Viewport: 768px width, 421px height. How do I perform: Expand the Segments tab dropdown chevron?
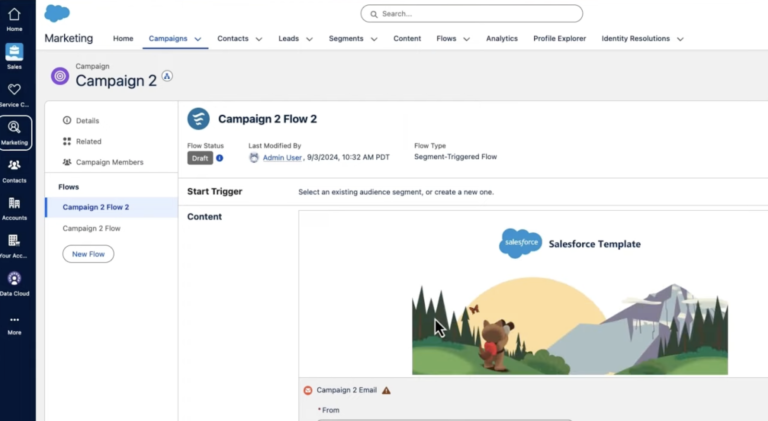[x=374, y=39]
